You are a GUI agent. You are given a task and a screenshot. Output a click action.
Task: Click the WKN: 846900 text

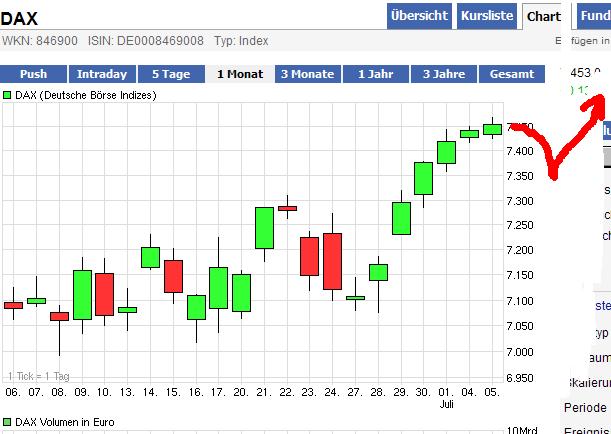pyautogui.click(x=40, y=41)
